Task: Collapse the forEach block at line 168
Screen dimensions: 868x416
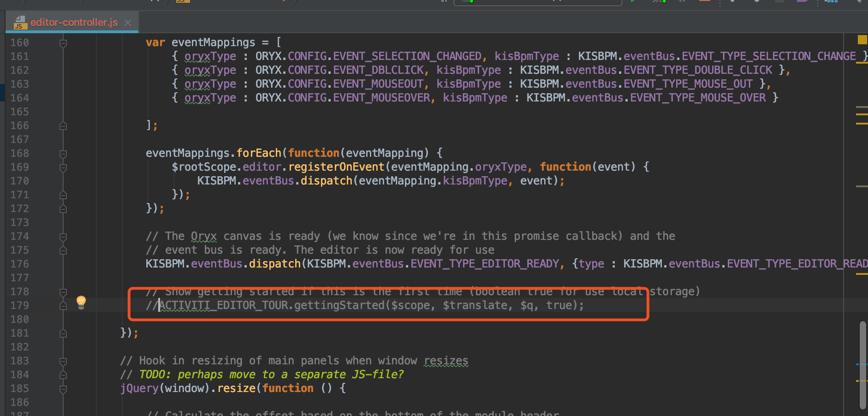Action: click(63, 154)
